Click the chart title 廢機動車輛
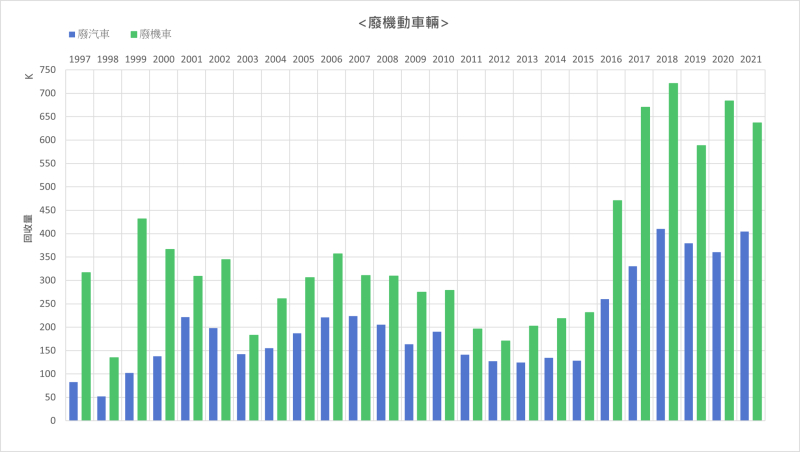The width and height of the screenshot is (800, 452). coord(403,23)
